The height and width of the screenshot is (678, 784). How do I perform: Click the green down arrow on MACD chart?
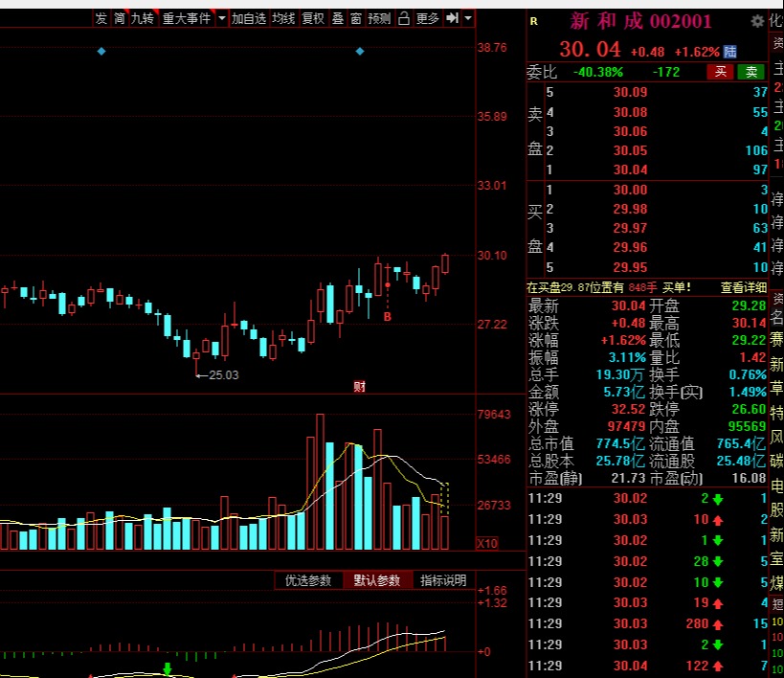pos(168,668)
